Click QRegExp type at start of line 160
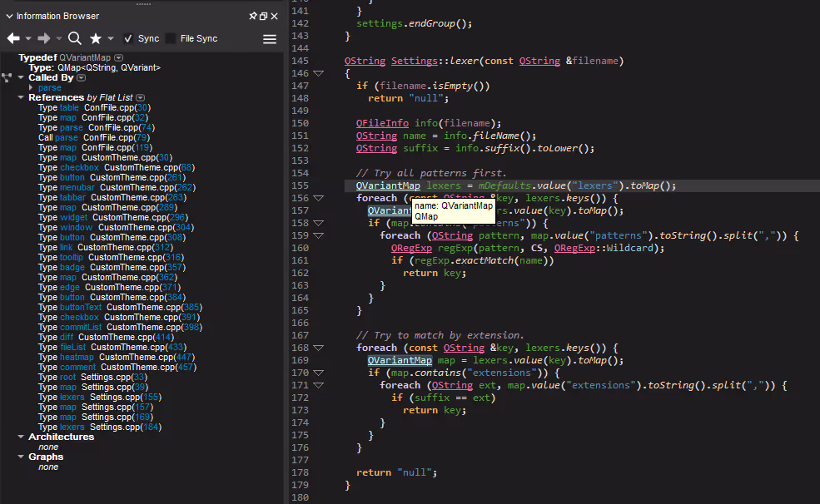 tap(411, 248)
